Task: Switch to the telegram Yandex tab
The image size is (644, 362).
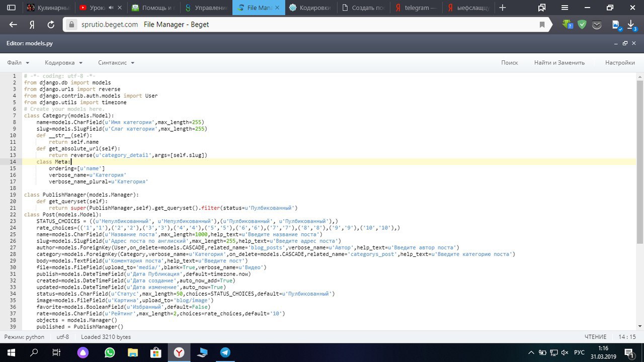Action: (x=416, y=8)
